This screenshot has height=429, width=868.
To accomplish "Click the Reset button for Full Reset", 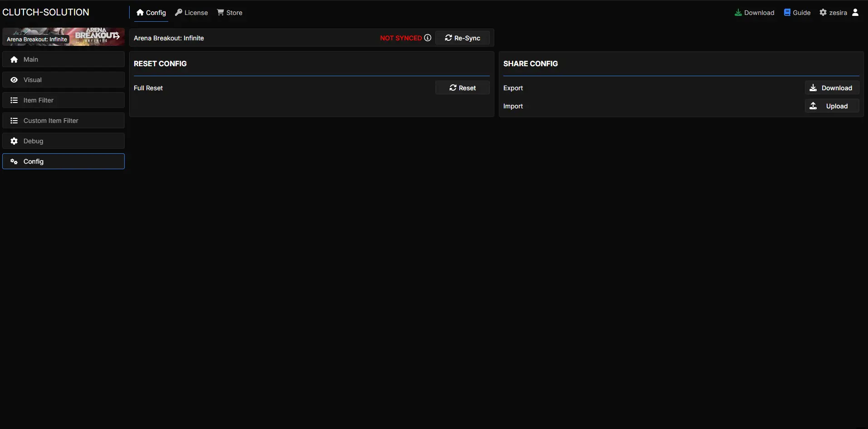I will pos(462,88).
